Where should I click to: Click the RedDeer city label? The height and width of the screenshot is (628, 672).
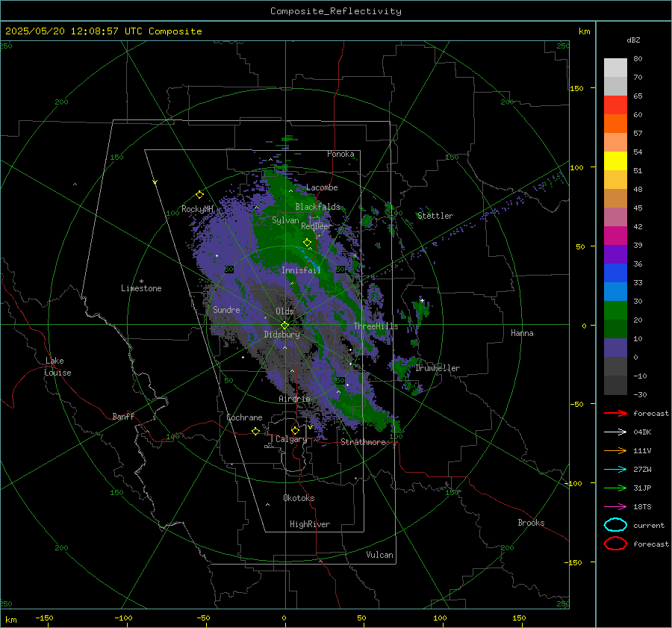pos(317,226)
